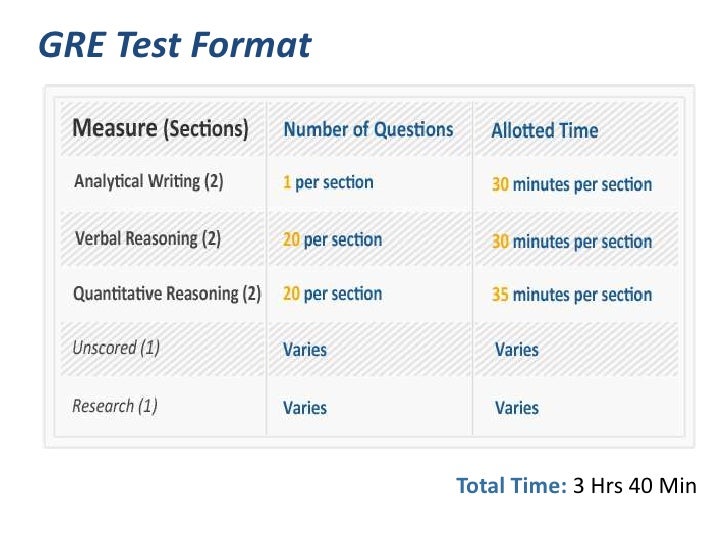Select the Measure (Sections) column header
This screenshot has height=546, width=728.
pos(160,129)
